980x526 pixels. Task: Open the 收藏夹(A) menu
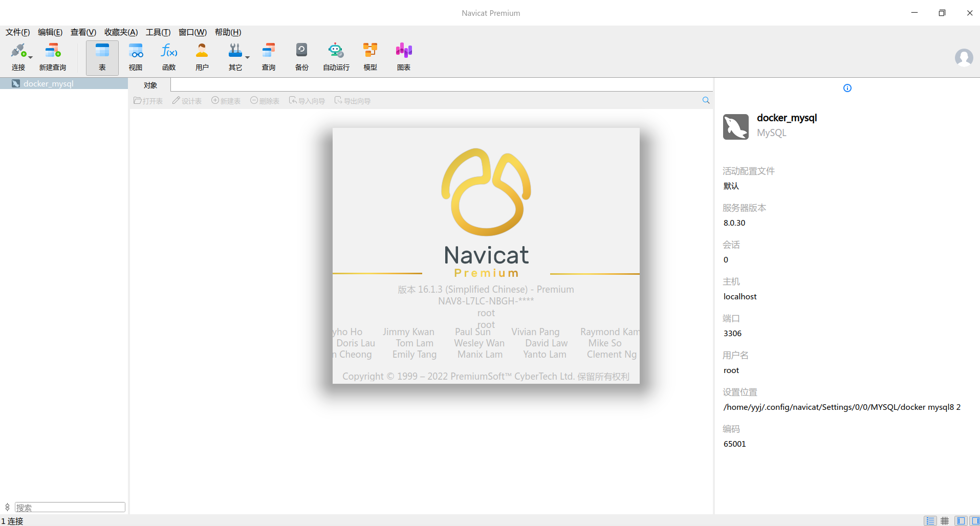[x=121, y=32]
